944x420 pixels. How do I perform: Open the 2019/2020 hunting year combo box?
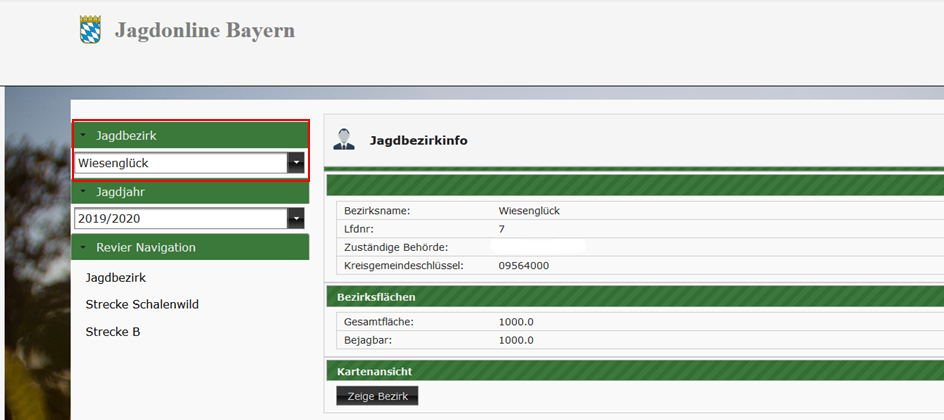[180, 218]
